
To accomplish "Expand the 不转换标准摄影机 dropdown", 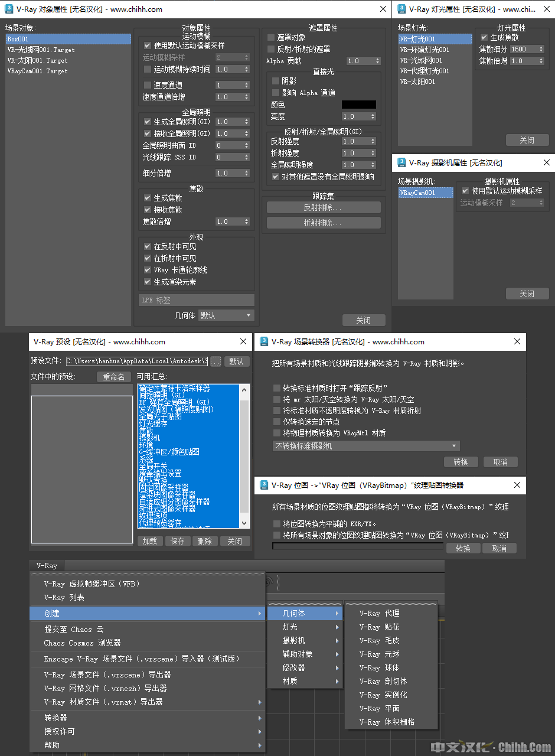I will point(366,446).
